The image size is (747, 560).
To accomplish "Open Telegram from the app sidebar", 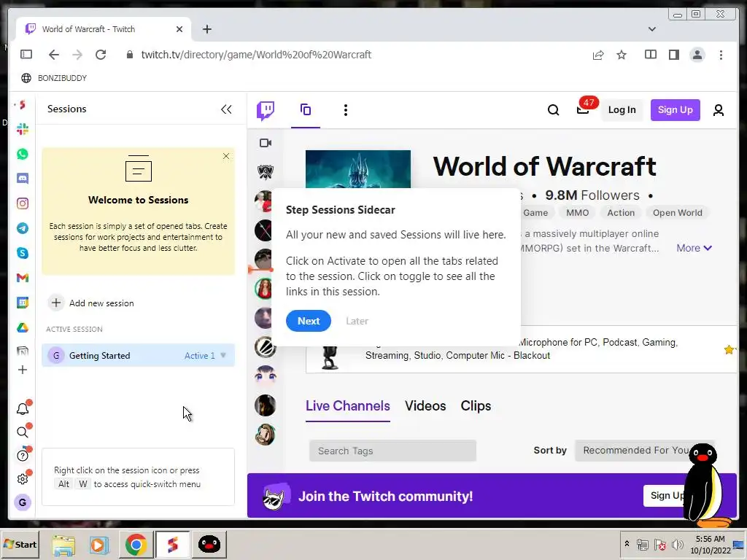I will (23, 228).
